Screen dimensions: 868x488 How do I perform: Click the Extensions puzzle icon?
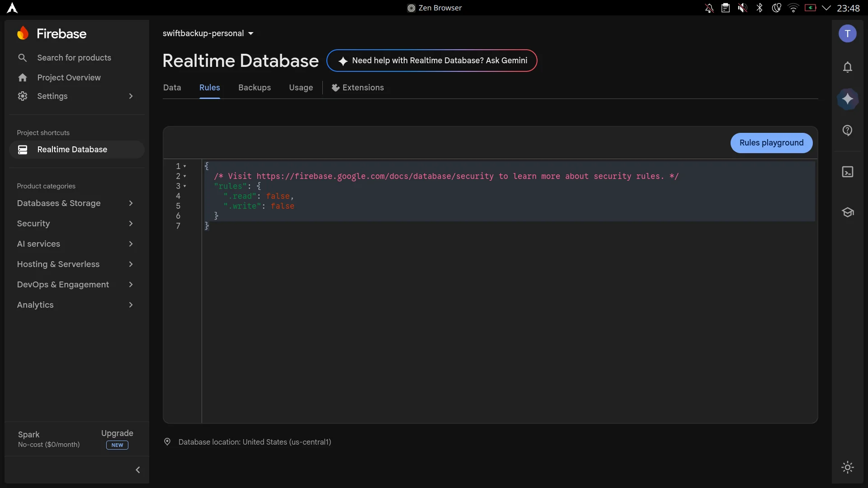click(x=335, y=88)
